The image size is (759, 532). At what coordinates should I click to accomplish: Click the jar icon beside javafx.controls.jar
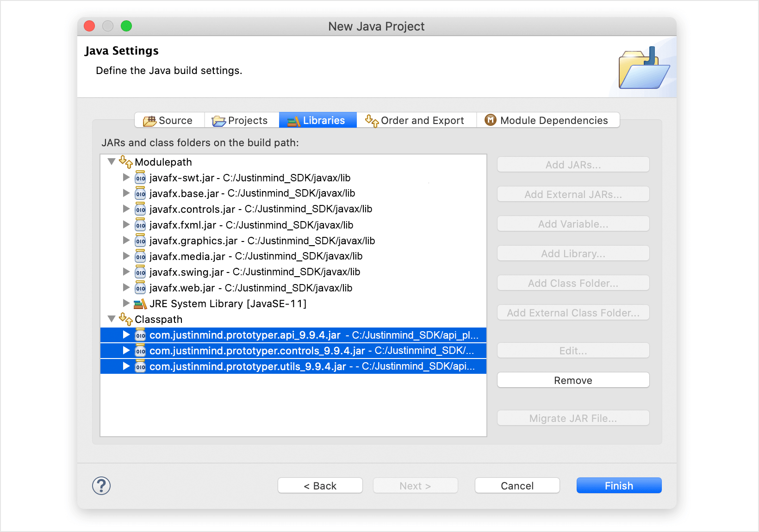[x=140, y=209]
